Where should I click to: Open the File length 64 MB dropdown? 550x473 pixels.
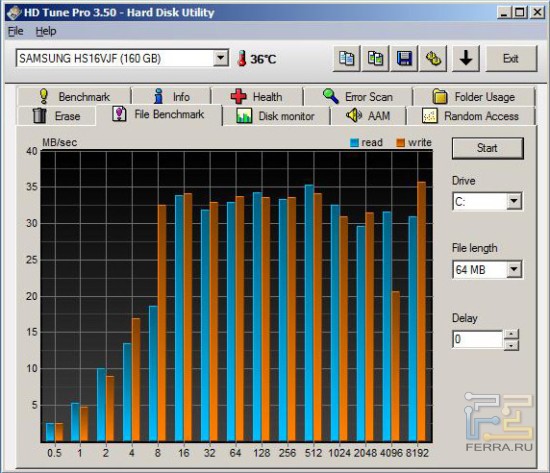(x=514, y=269)
